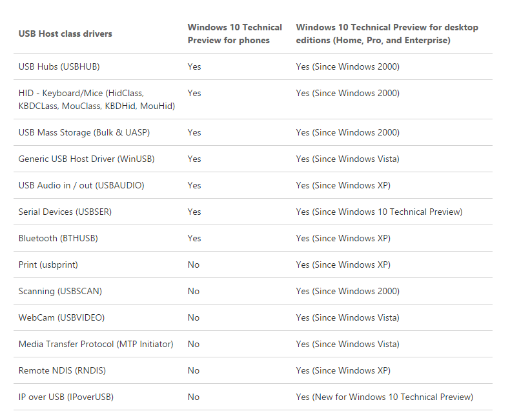Select the "Bluetooth (BTHUSB)" cell
The width and height of the screenshot is (510, 420).
[58, 238]
